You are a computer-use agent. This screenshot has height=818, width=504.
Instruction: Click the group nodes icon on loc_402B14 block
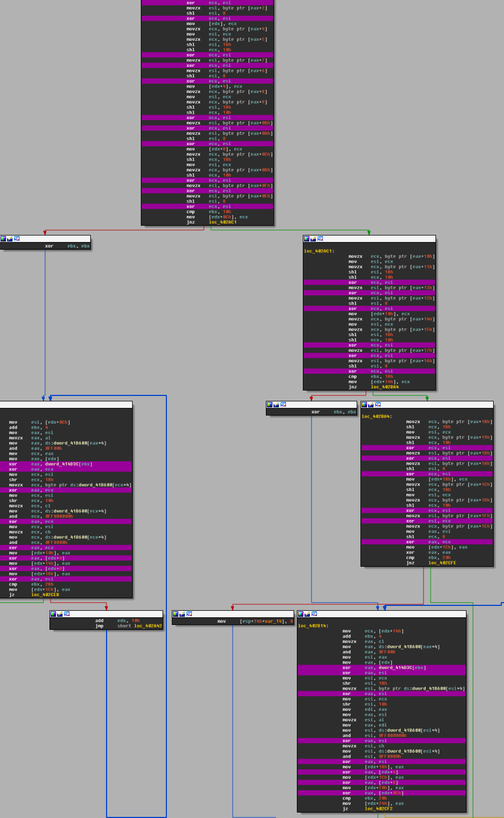pos(314,614)
